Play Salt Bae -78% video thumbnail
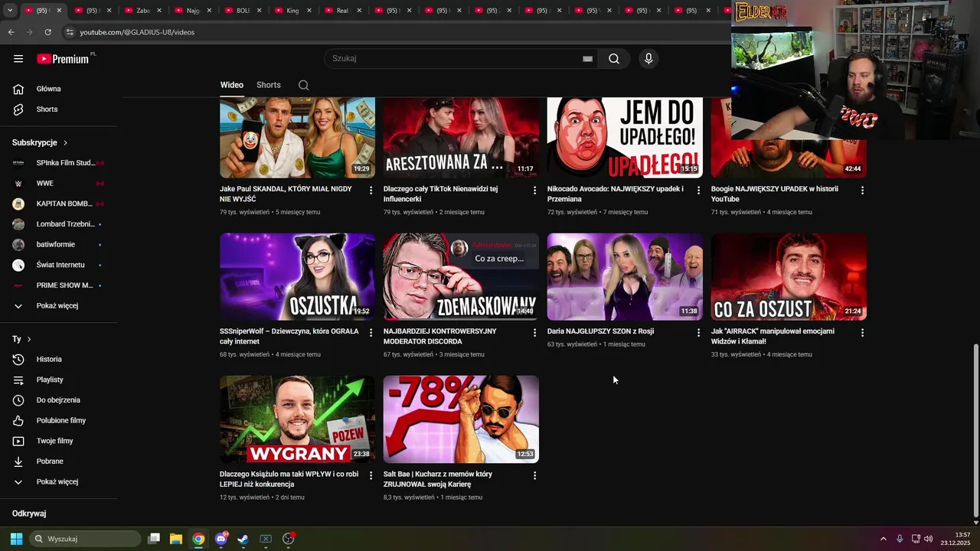 click(x=461, y=419)
